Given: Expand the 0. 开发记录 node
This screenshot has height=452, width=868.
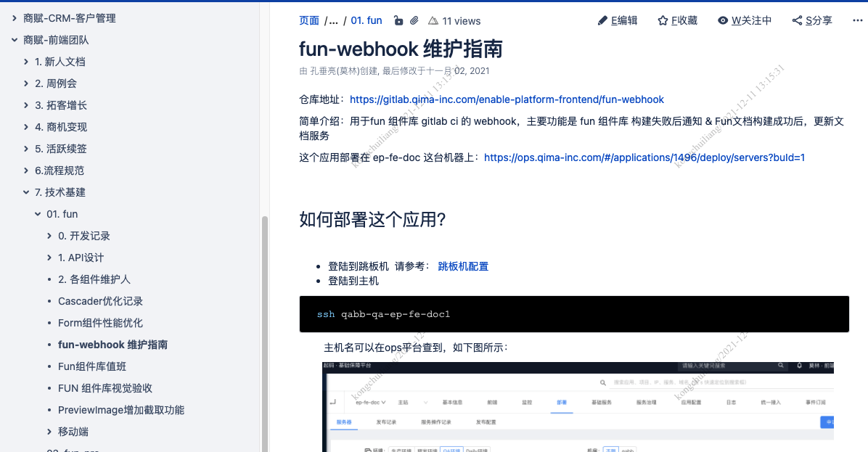Looking at the screenshot, I should click(x=49, y=236).
